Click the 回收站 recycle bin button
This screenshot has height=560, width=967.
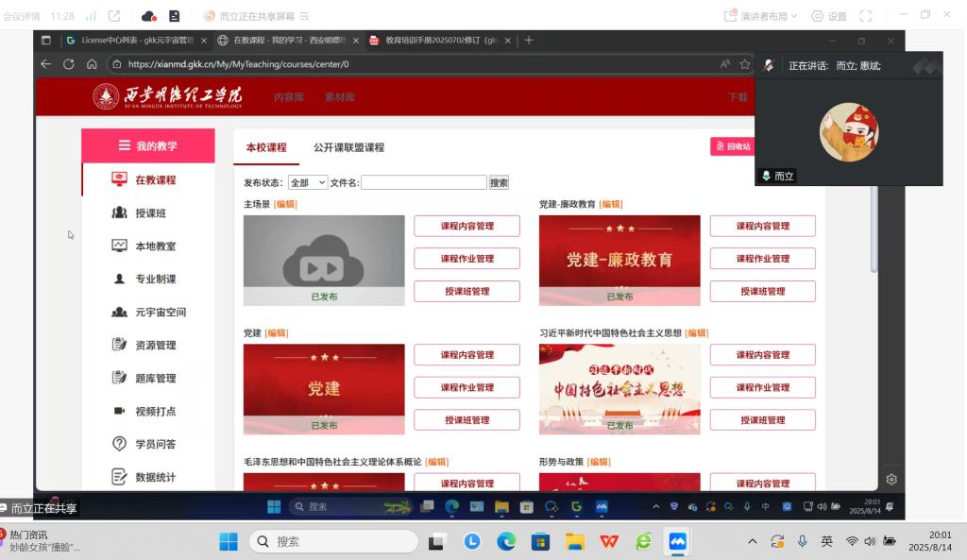pyautogui.click(x=733, y=146)
